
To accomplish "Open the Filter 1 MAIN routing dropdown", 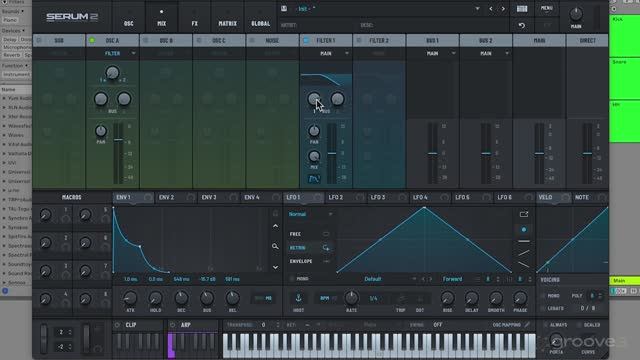I will coord(326,53).
